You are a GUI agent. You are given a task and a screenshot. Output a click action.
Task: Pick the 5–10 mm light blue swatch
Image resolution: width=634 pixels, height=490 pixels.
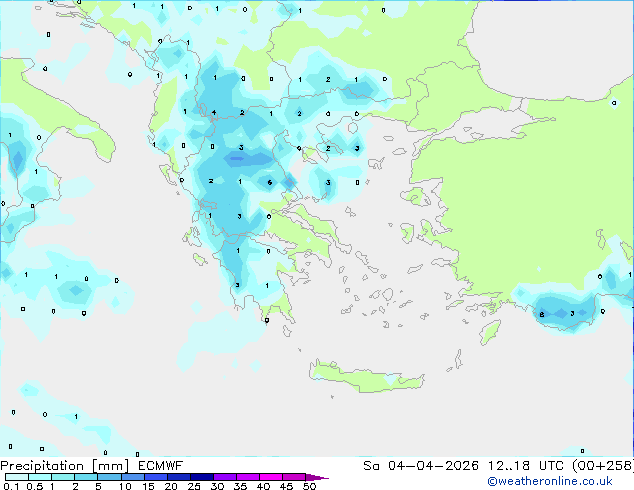pyautogui.click(x=109, y=477)
